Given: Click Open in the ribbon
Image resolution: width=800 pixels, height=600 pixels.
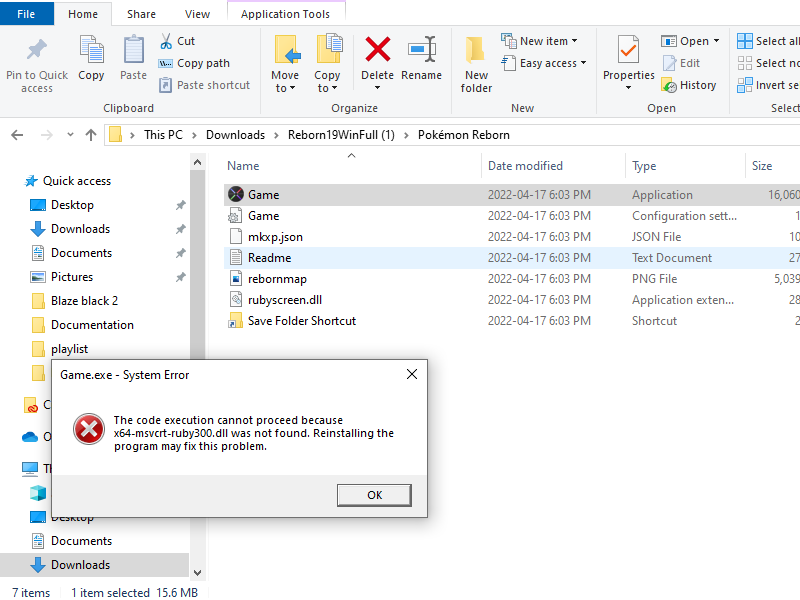Looking at the screenshot, I should (x=685, y=41).
